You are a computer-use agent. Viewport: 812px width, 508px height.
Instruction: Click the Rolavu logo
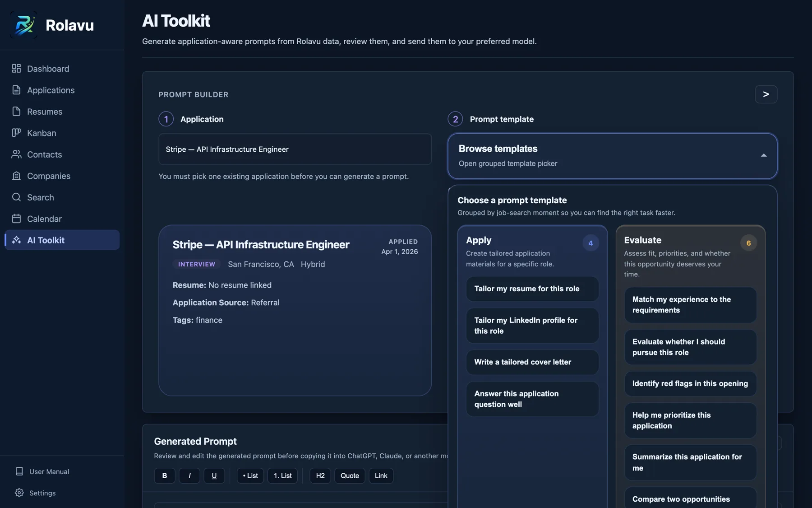(24, 25)
